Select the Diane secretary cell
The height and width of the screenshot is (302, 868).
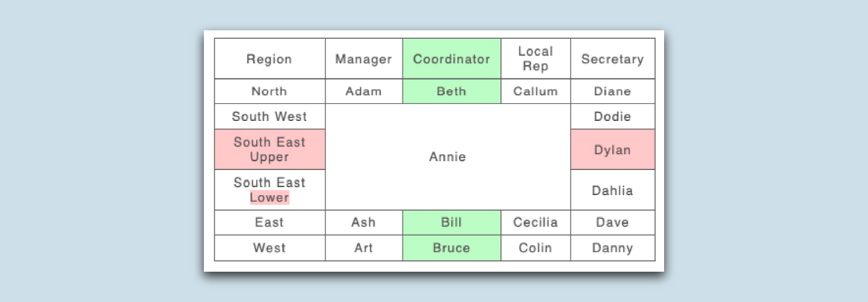[x=612, y=91]
